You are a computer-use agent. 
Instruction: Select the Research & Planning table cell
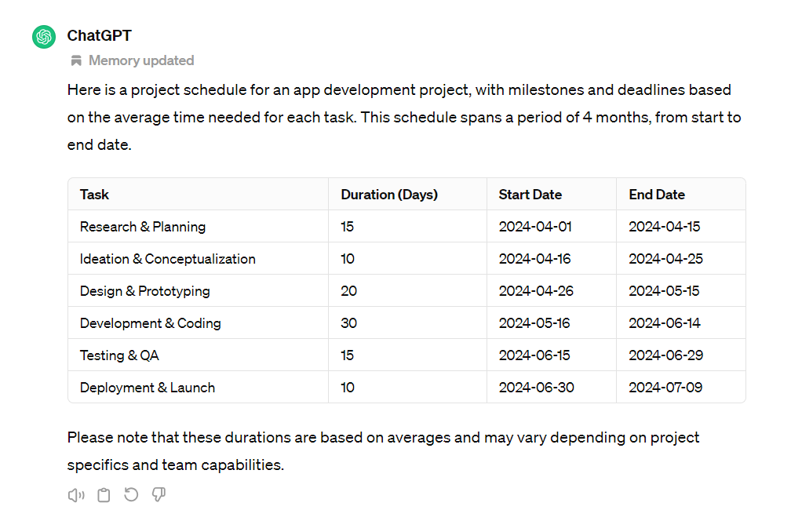click(142, 226)
